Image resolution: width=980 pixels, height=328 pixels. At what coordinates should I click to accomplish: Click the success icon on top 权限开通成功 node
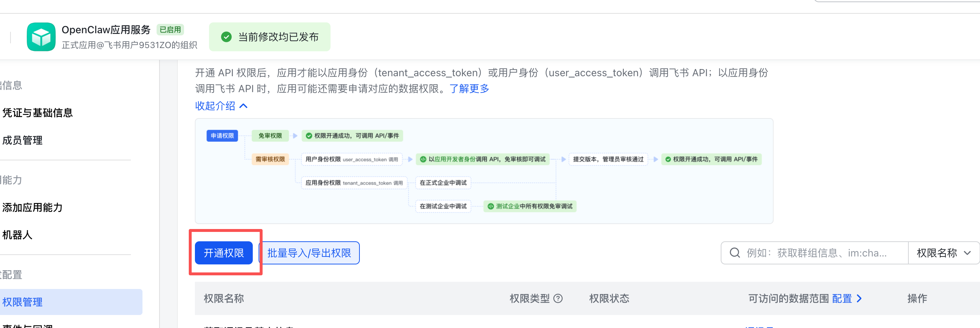[308, 136]
